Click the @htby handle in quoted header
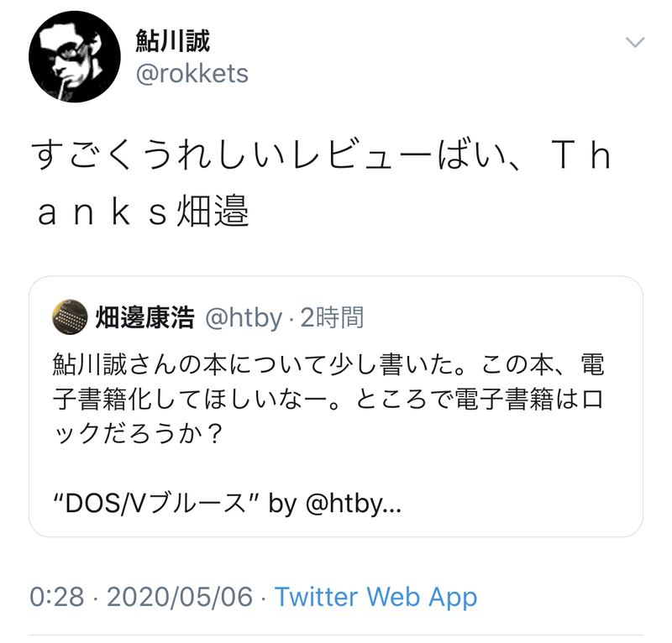The width and height of the screenshot is (672, 643). pos(244,317)
